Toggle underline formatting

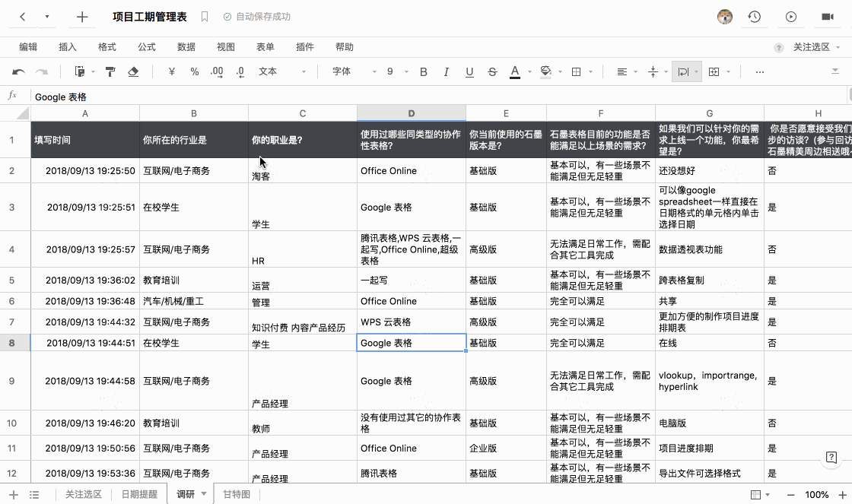(x=469, y=71)
